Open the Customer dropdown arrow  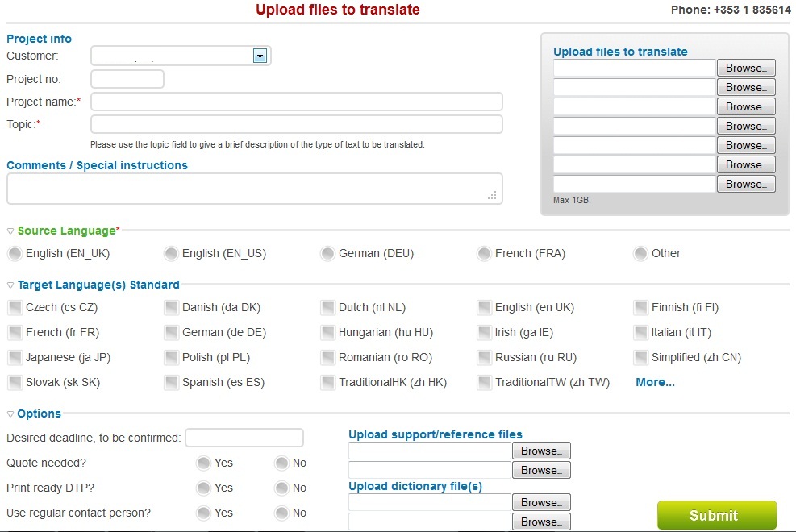pyautogui.click(x=260, y=56)
